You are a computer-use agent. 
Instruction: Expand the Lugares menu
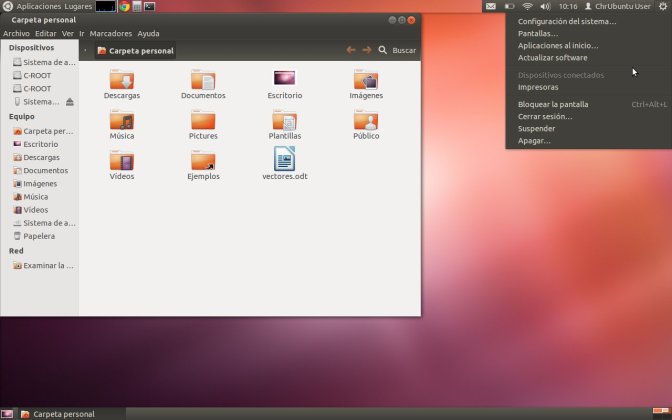[78, 6]
